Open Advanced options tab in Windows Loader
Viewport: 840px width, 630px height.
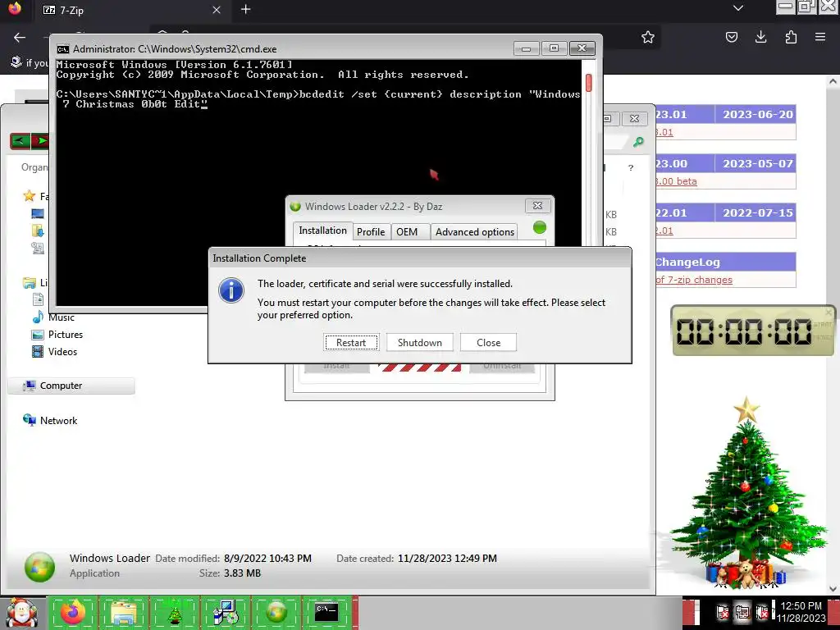[x=474, y=231]
